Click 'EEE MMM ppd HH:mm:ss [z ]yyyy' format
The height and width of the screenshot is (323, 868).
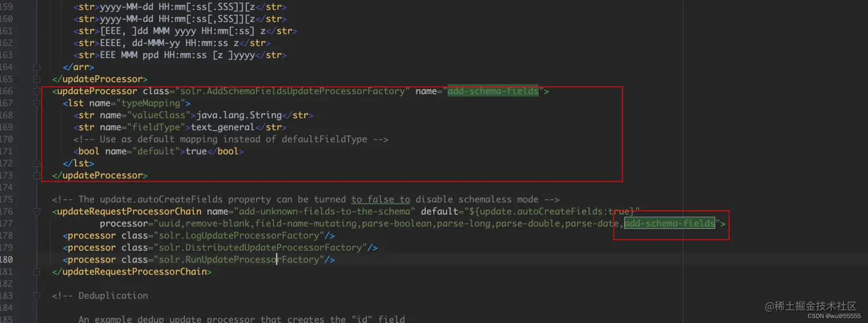[183, 55]
